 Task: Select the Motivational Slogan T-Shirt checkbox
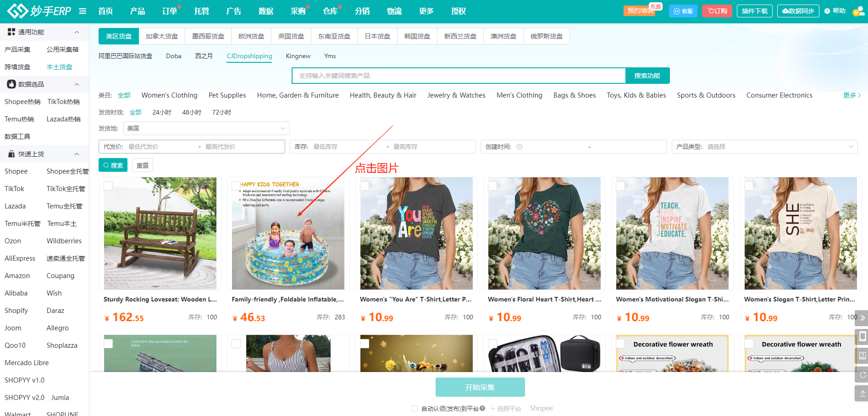(x=620, y=186)
